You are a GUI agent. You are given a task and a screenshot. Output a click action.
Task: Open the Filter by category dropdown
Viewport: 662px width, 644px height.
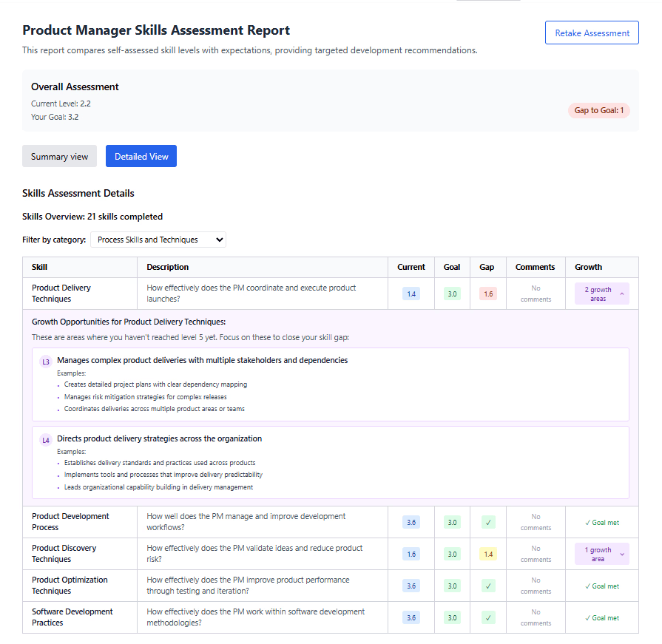[x=158, y=240]
